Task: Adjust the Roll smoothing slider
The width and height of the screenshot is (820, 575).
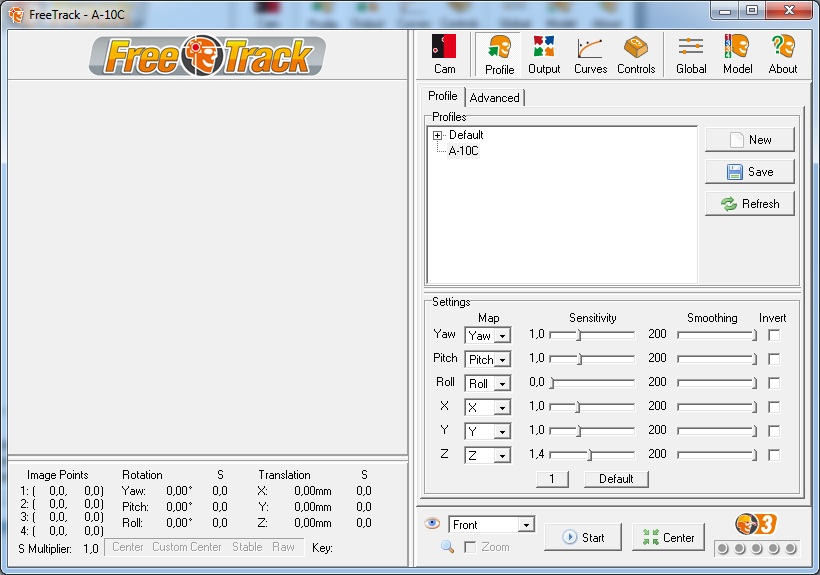Action: pyautogui.click(x=716, y=383)
